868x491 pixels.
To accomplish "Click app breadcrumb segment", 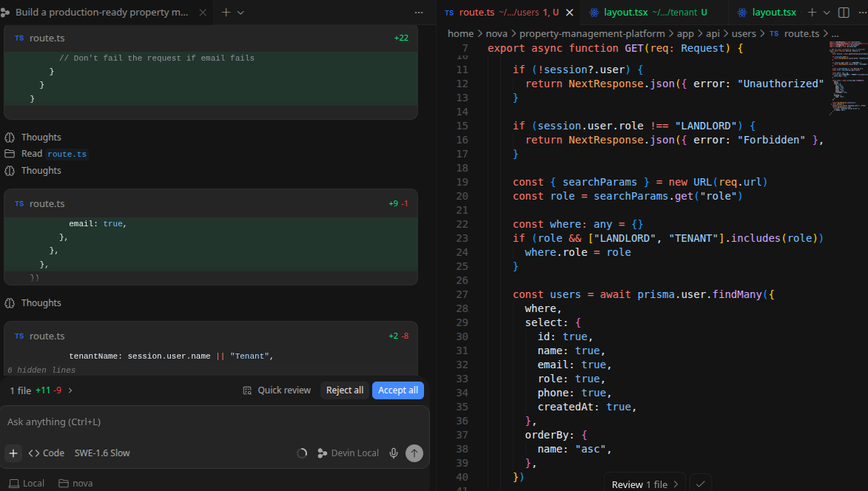I will (x=685, y=34).
